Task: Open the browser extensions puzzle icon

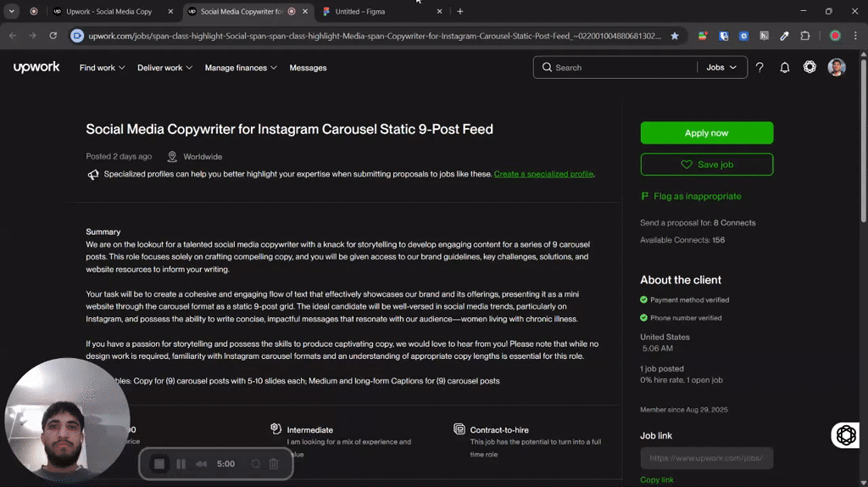Action: point(805,36)
